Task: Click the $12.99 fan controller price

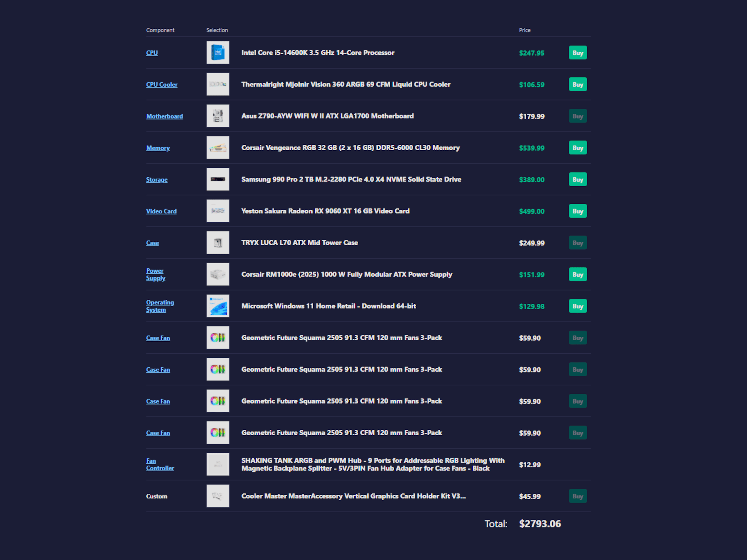Action: [x=530, y=465]
